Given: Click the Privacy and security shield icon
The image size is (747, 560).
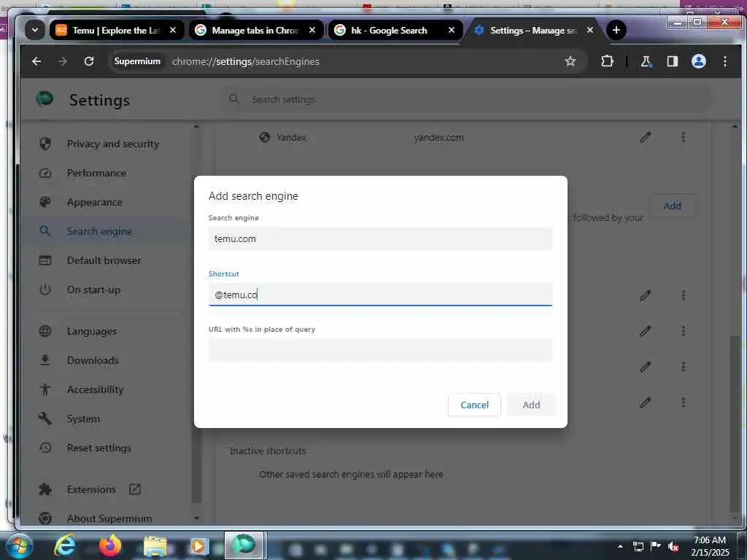Looking at the screenshot, I should 45,144.
